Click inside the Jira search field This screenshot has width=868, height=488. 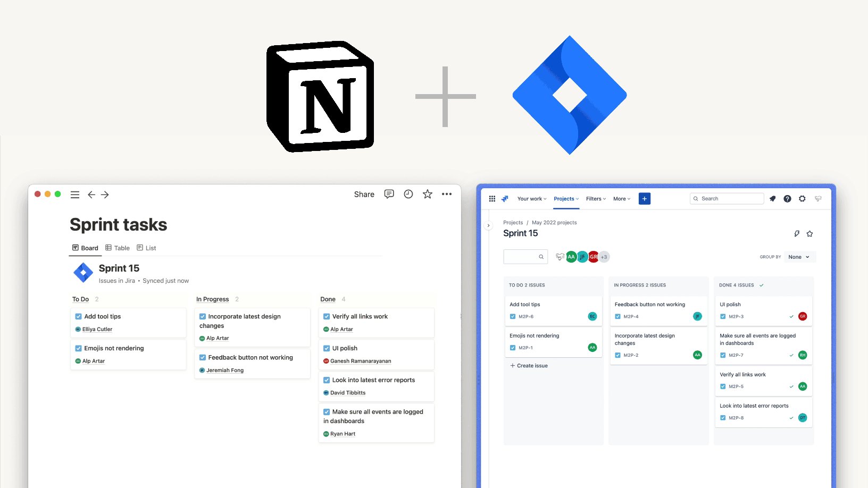[x=727, y=198]
